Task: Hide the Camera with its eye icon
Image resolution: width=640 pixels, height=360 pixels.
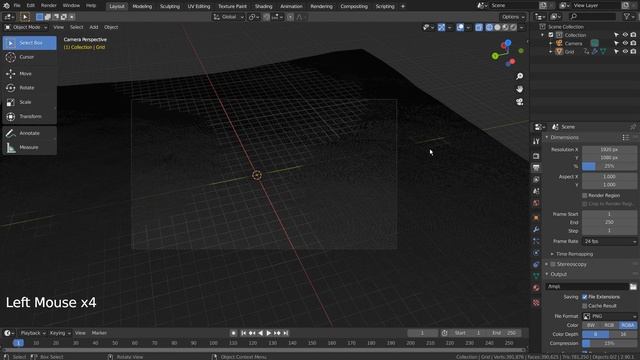Action: coord(625,43)
